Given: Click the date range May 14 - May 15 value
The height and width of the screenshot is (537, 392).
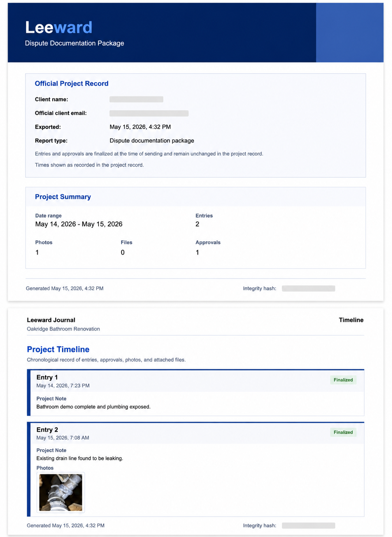Looking at the screenshot, I should coord(79,224).
